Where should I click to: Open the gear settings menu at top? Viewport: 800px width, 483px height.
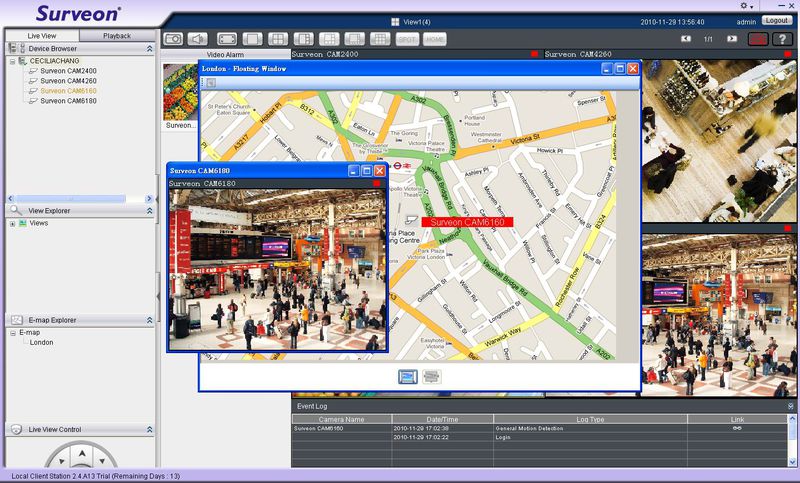(746, 6)
